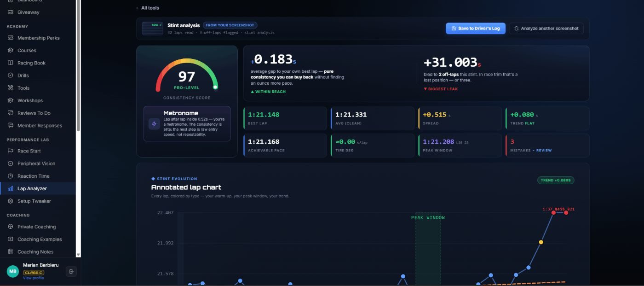Click Analyze another screenshot button

[546, 28]
